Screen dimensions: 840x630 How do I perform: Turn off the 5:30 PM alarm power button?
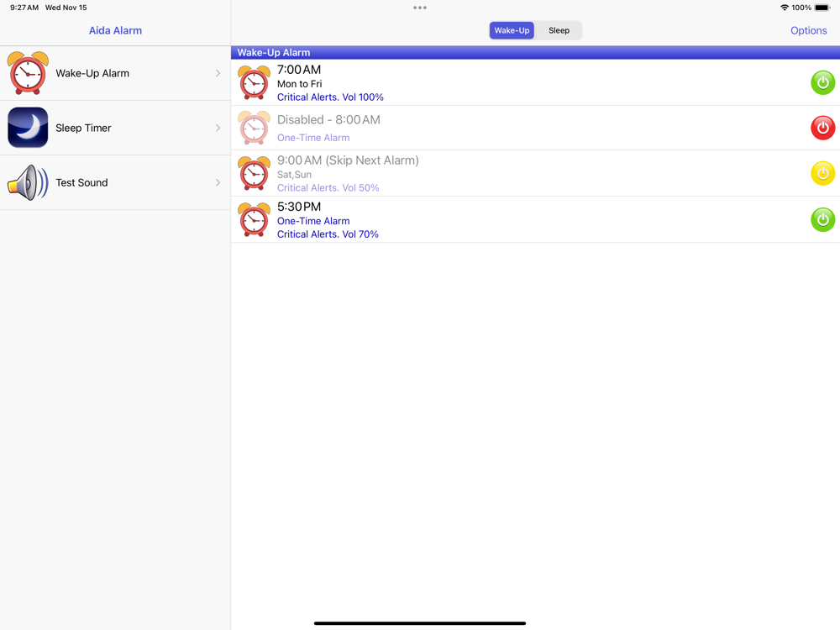click(823, 219)
